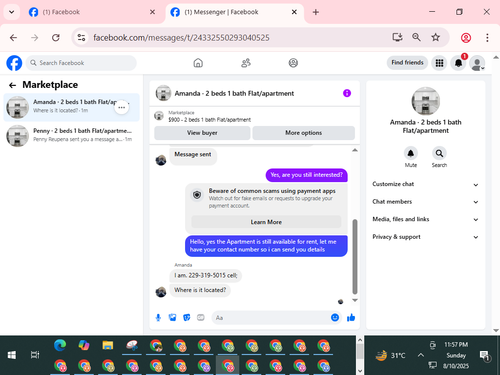
Task: Open the emoji picker in message box
Action: coord(335,318)
